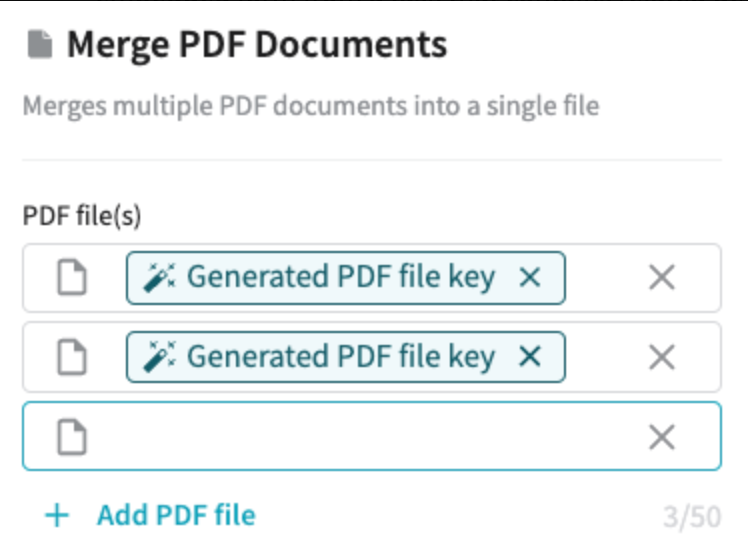
Task: Click the magic wand icon in the first chip
Action: 159,277
